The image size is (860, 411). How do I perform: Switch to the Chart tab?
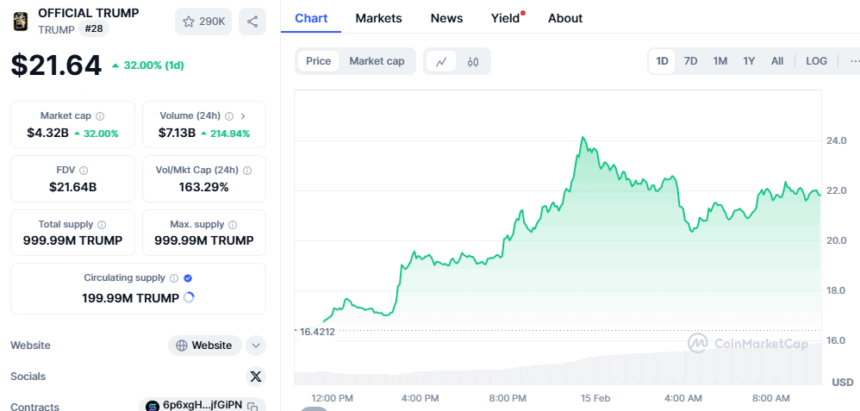(x=311, y=18)
